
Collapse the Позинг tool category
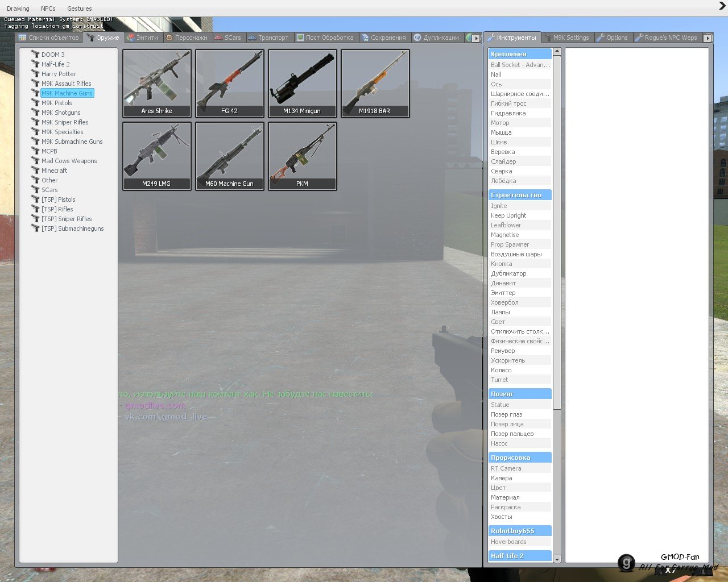(x=520, y=394)
